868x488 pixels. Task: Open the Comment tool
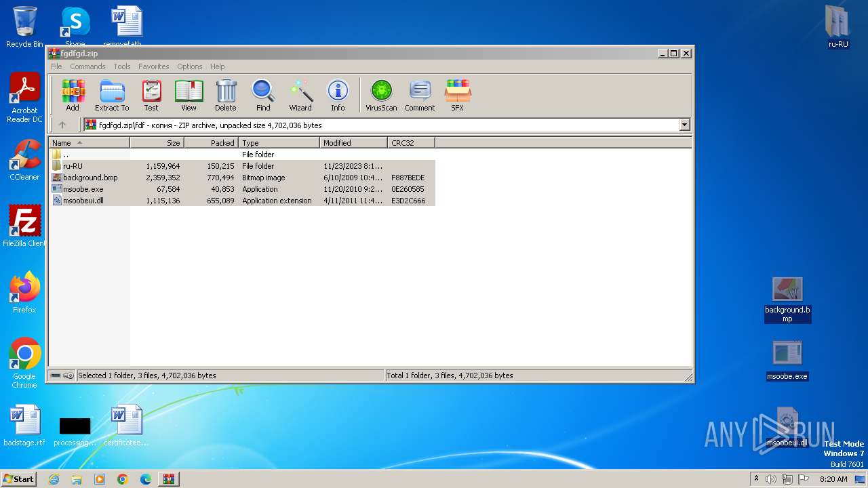[x=420, y=95]
